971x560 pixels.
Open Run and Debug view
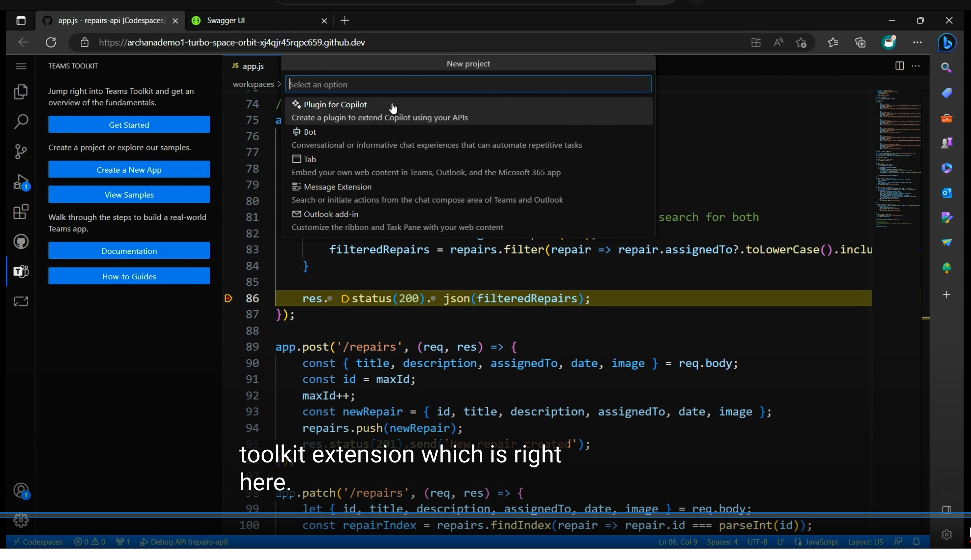[x=21, y=182]
